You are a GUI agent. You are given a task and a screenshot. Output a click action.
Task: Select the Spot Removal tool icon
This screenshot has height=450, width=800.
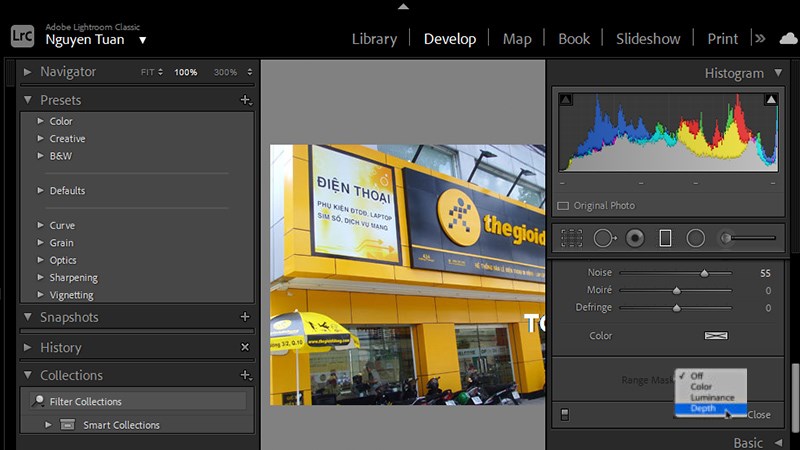coord(604,238)
